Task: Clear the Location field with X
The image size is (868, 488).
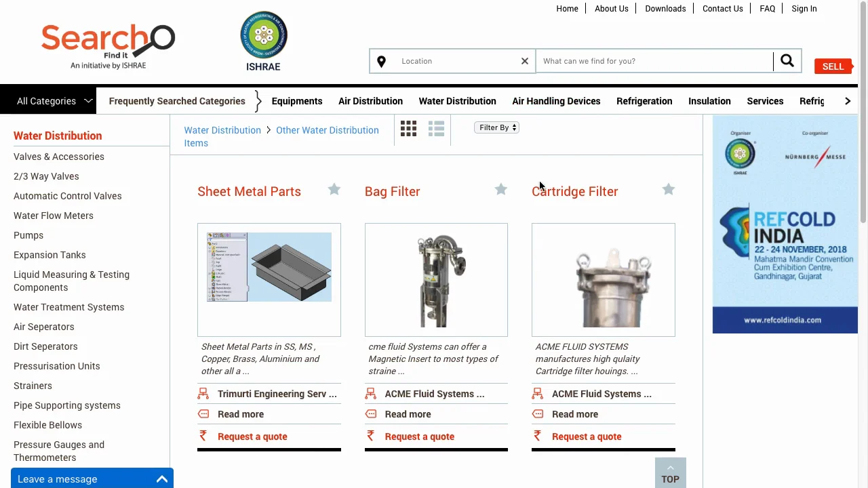Action: [x=524, y=61]
